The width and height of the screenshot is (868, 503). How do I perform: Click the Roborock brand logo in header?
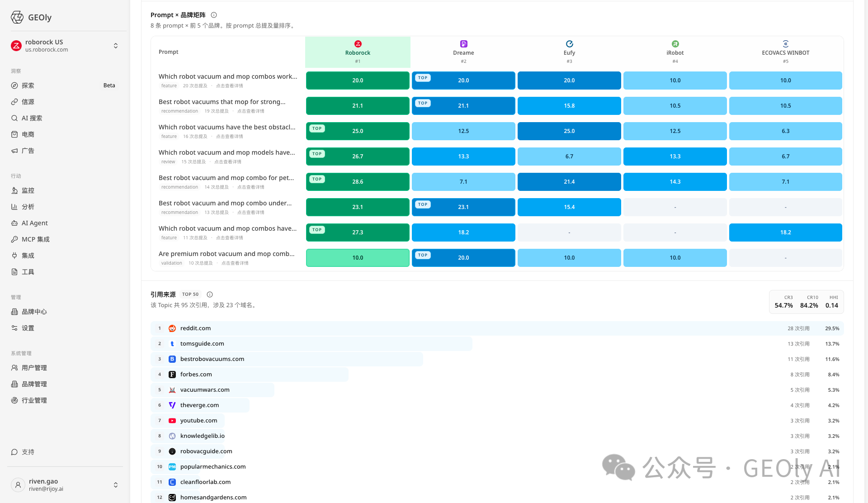pyautogui.click(x=358, y=44)
